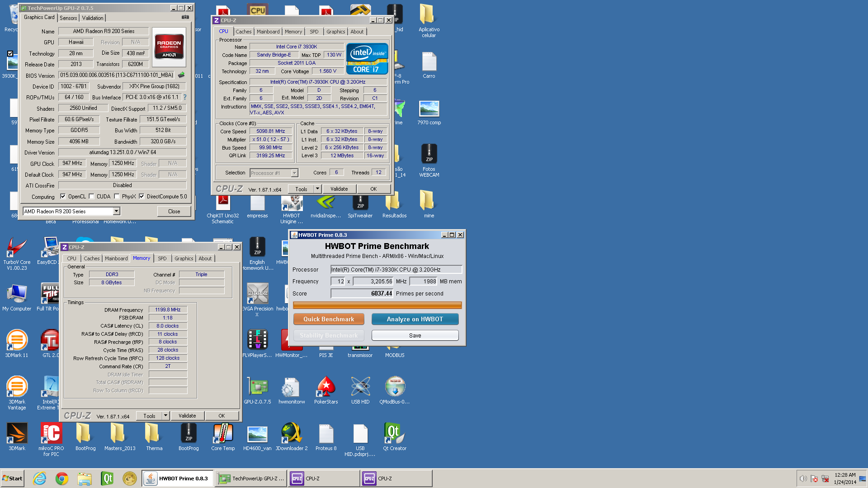Click the HWBOT Processor name field
868x488 pixels.
point(396,269)
